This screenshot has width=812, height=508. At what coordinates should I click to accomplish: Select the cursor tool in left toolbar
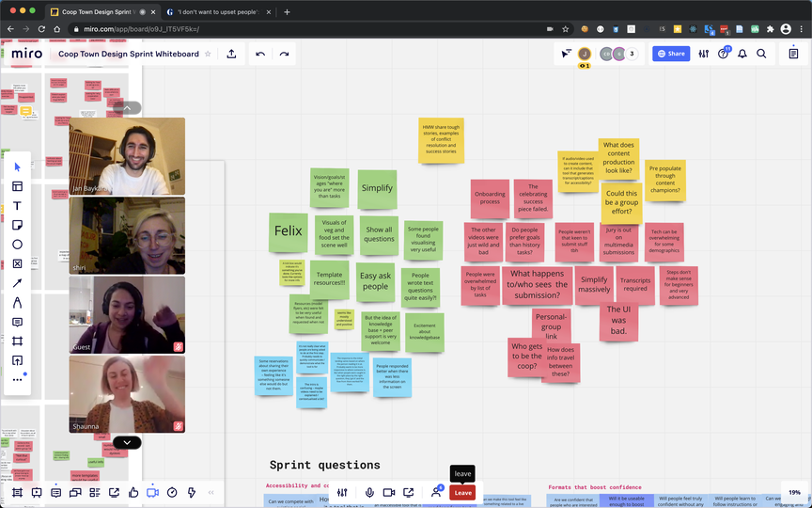(x=17, y=167)
